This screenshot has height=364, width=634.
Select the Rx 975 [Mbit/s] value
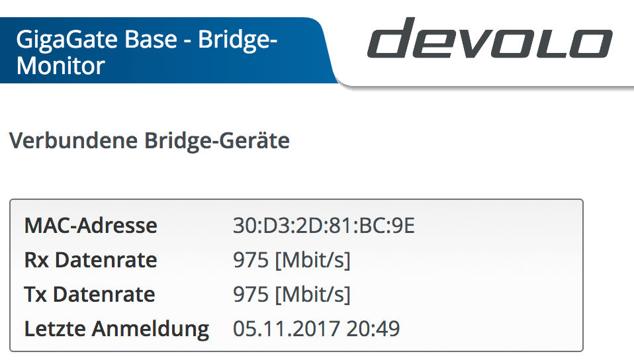(292, 260)
